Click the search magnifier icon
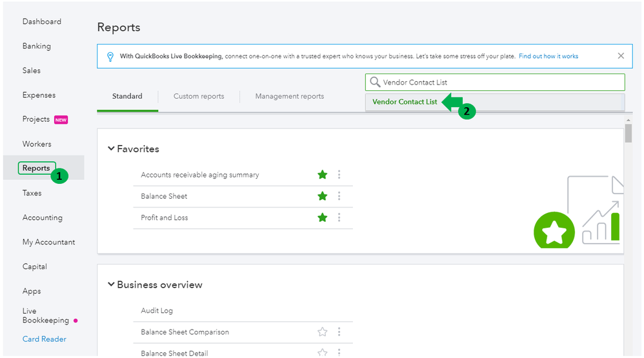This screenshot has width=644, height=358. coord(375,83)
